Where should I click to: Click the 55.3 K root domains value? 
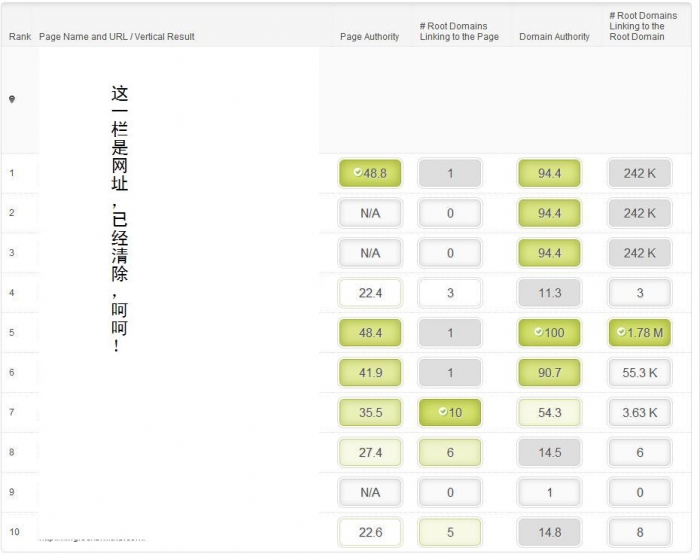click(x=639, y=373)
